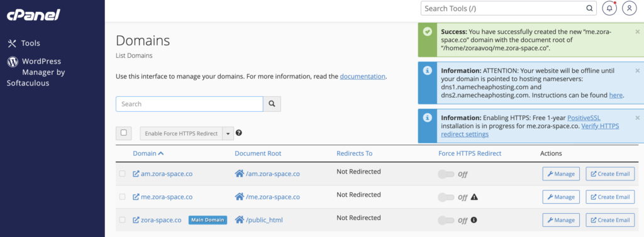This screenshot has width=644, height=237.
Task: Check the select-all domains checkbox
Action: 124,133
